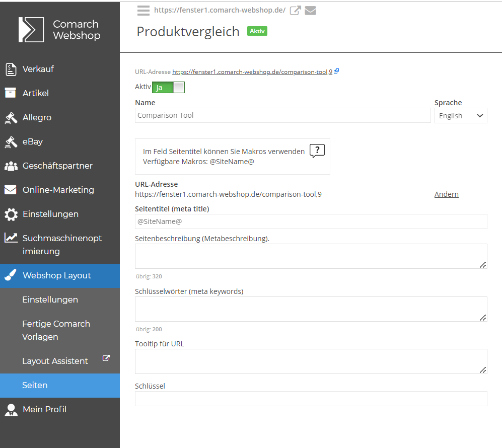Click the Schlüsselwörter meta keywords textarea
The height and width of the screenshot is (448, 502).
(311, 309)
